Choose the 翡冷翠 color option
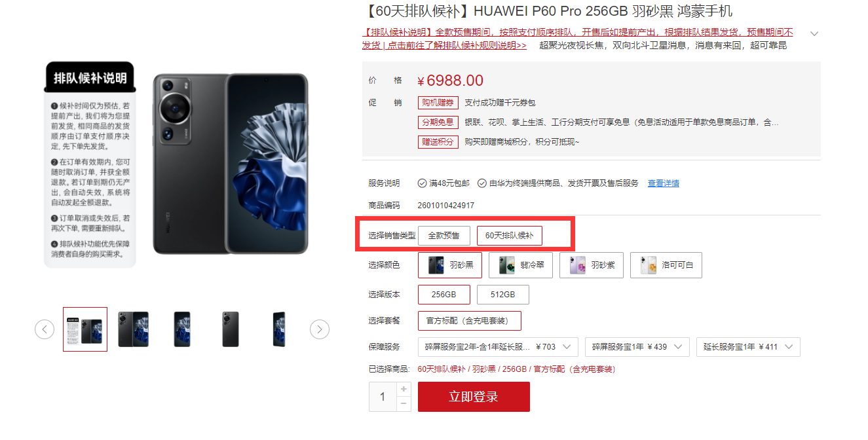Viewport: 868px width, 440px height. tap(521, 265)
